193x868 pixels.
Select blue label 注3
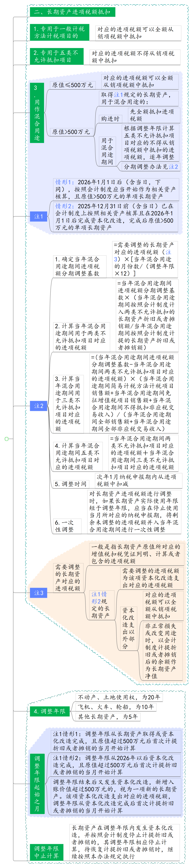[39, 593]
